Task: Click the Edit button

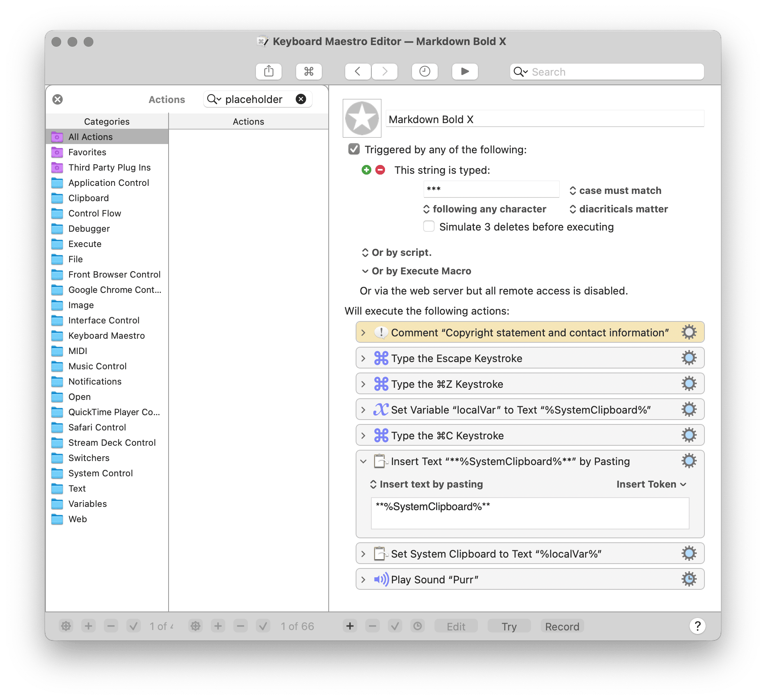Action: click(456, 626)
